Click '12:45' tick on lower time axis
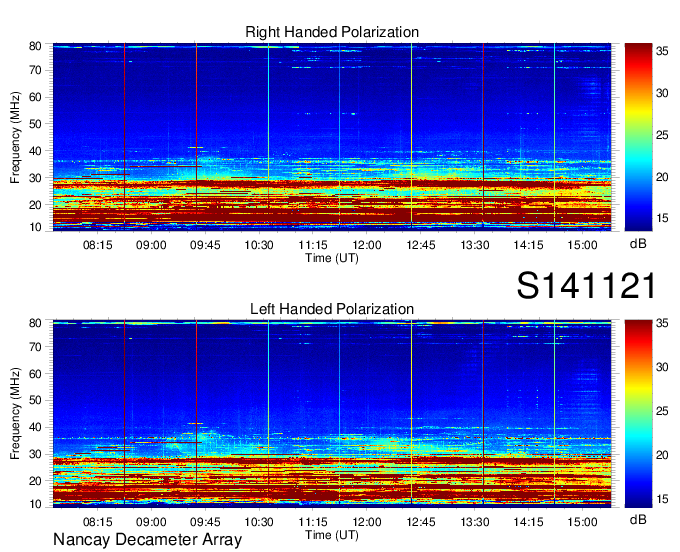680x552 pixels. [421, 522]
